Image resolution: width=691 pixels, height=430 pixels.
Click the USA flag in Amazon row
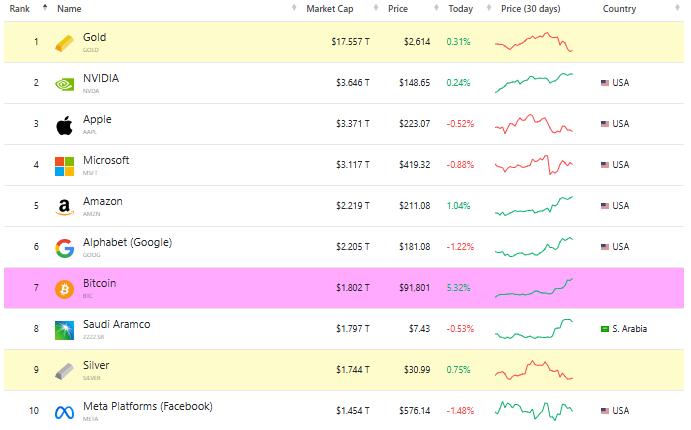point(605,206)
